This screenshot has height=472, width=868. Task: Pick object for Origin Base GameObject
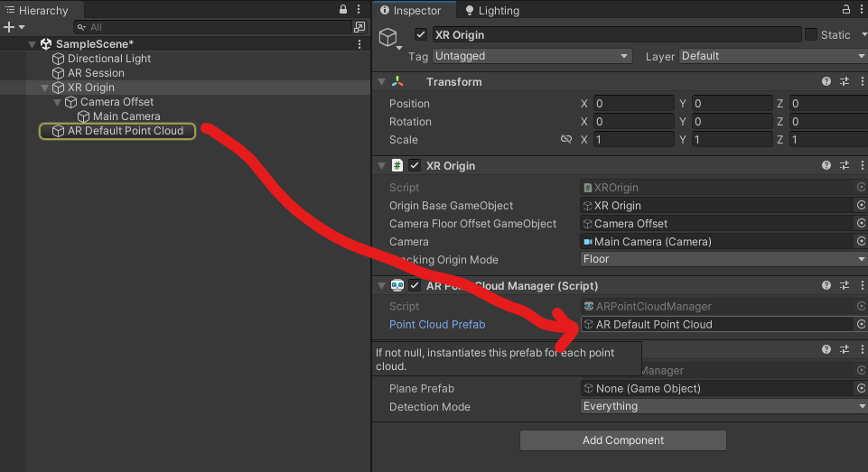(x=861, y=205)
